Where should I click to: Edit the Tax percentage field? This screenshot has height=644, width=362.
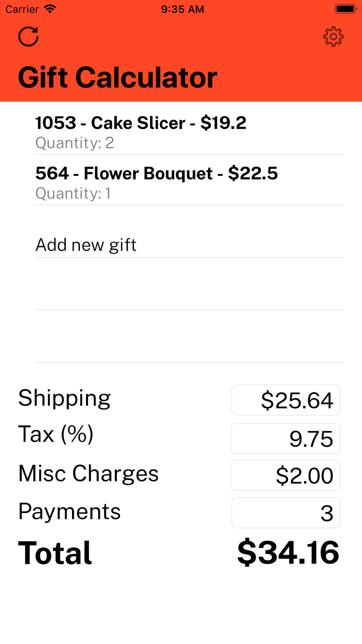(286, 439)
